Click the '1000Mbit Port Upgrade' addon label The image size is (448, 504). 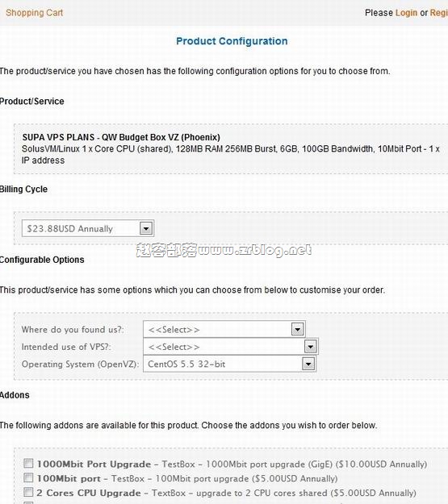(94, 464)
